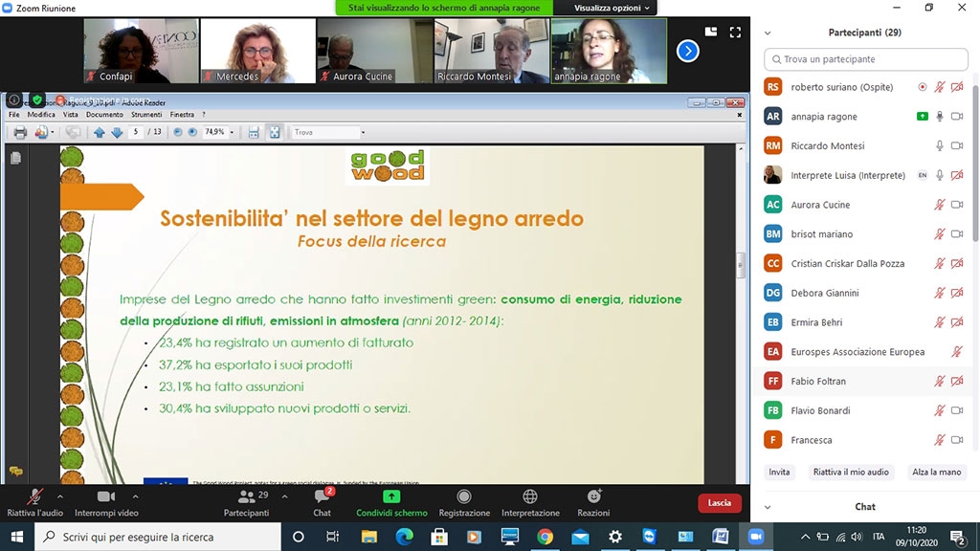Click the red Lascia button
Viewport: 980px width, 551px height.
[x=720, y=503]
